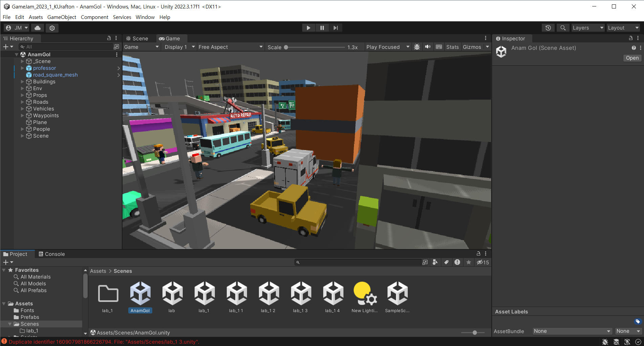The image size is (644, 346).
Task: Expand the professor prefab
Action: click(x=22, y=68)
